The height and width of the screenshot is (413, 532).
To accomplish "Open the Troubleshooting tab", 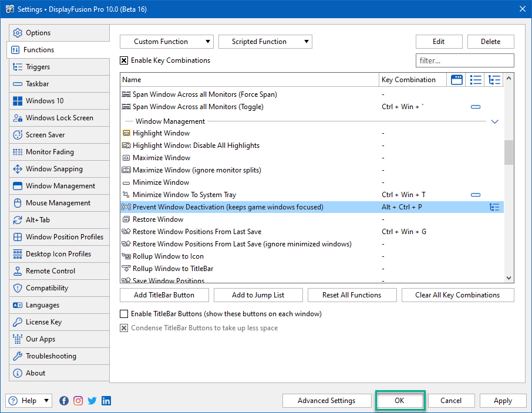I will click(x=59, y=356).
